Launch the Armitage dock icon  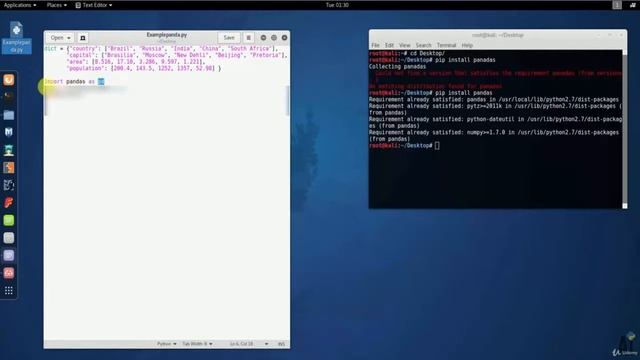(9, 150)
